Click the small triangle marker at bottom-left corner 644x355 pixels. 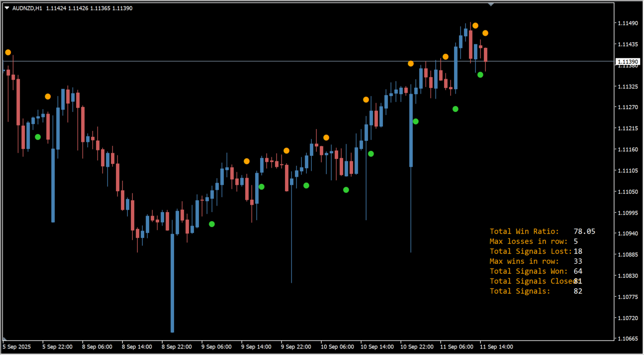click(x=4, y=339)
